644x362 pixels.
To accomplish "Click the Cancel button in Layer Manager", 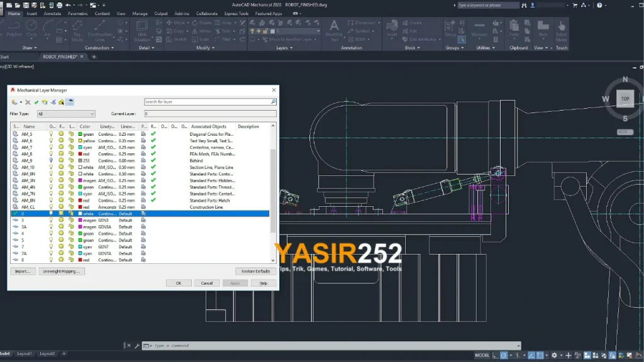I will click(206, 283).
